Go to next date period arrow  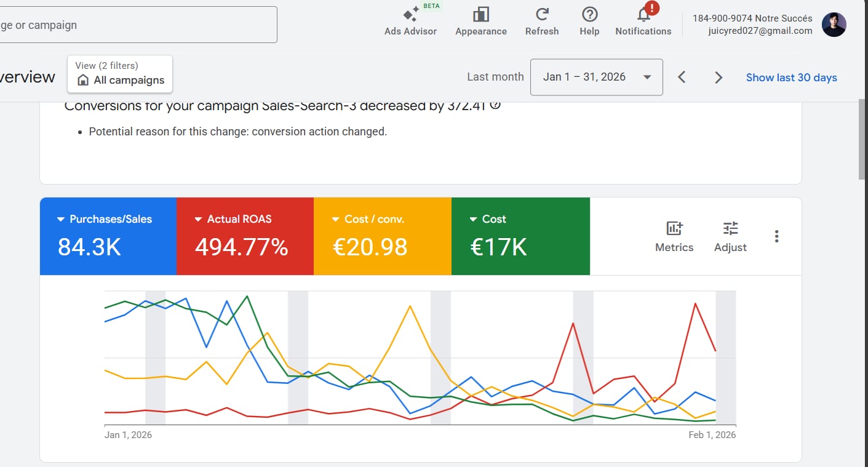pyautogui.click(x=718, y=78)
